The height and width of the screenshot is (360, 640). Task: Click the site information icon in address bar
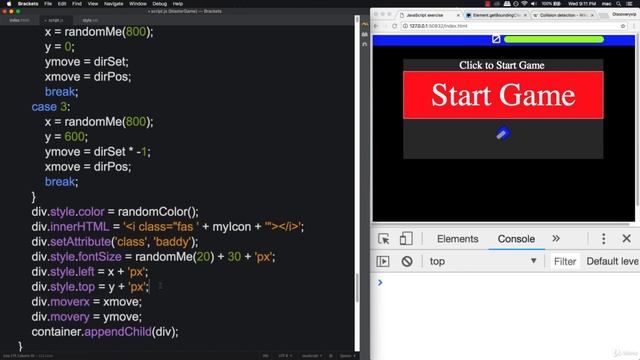click(405, 26)
